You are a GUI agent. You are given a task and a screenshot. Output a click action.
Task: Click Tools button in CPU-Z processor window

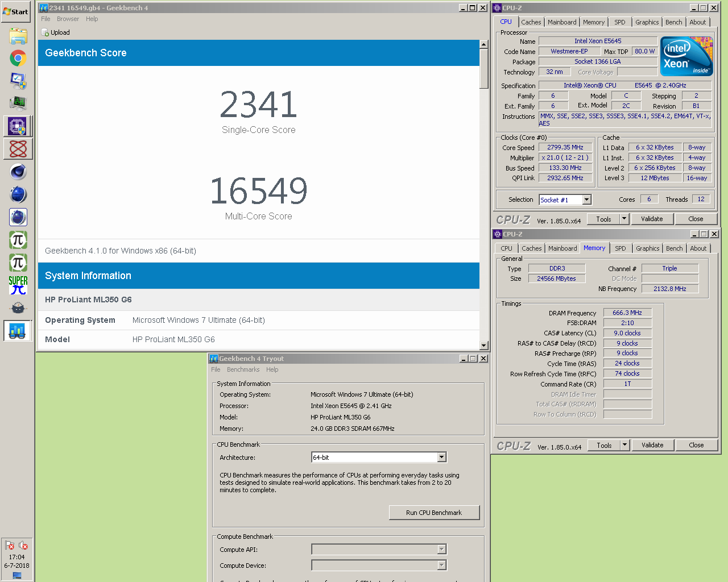[603, 219]
